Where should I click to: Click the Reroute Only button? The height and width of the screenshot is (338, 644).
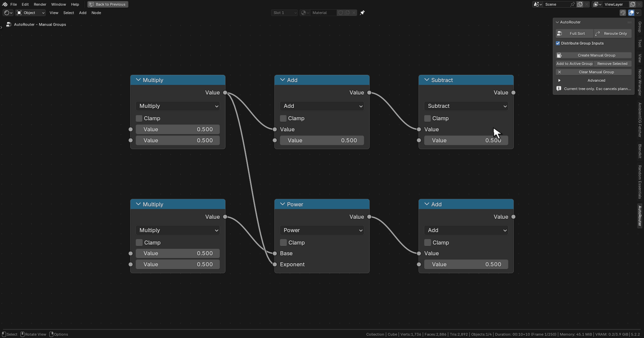tap(613, 34)
